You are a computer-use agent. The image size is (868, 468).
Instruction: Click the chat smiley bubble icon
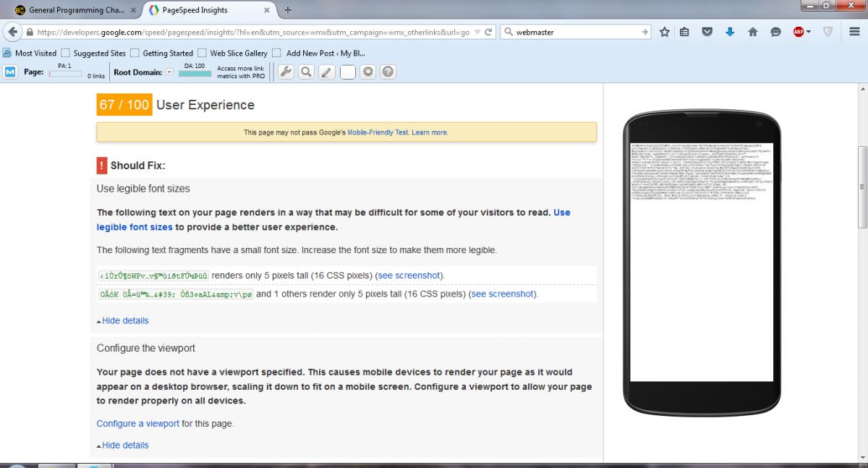[x=775, y=33]
